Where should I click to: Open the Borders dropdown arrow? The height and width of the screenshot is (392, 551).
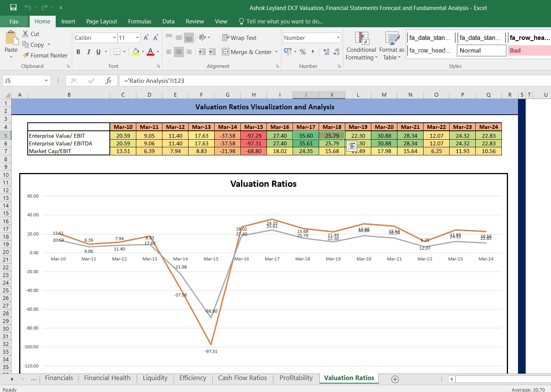[124, 52]
